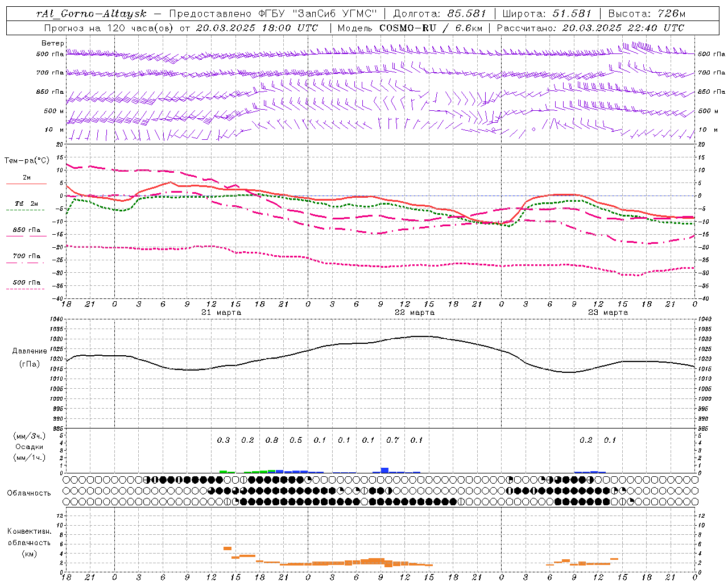Select the latitude value Широта: 51.581
728x582 pixels.
[547, 14]
